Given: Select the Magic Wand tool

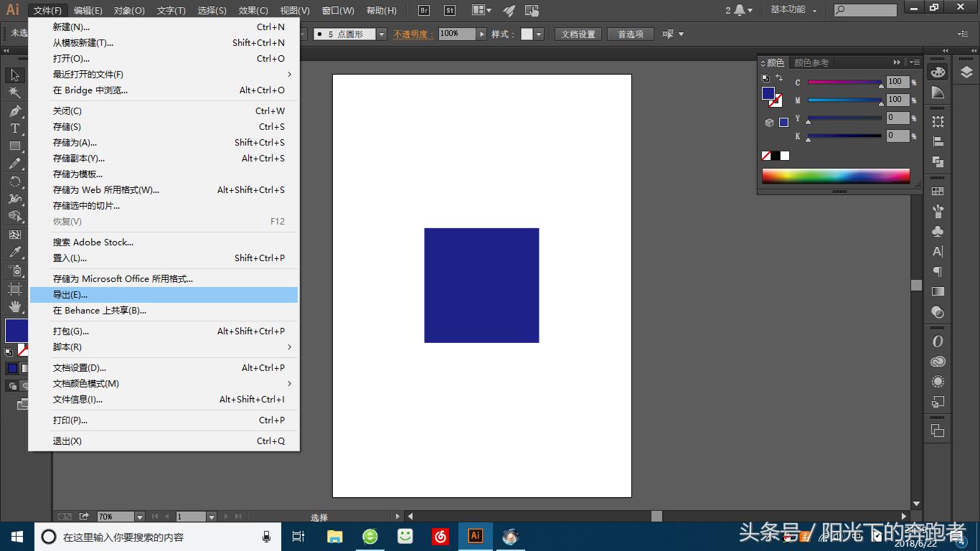Looking at the screenshot, I should tap(16, 92).
